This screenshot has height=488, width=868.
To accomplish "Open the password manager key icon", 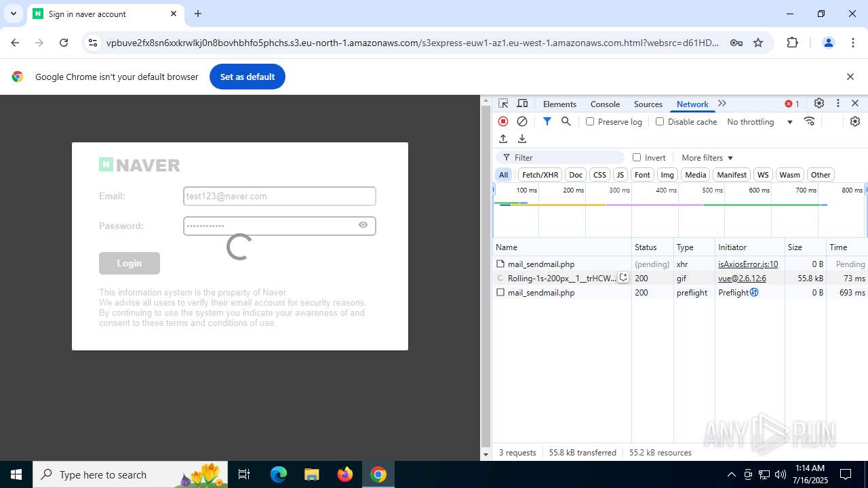I will tap(736, 43).
